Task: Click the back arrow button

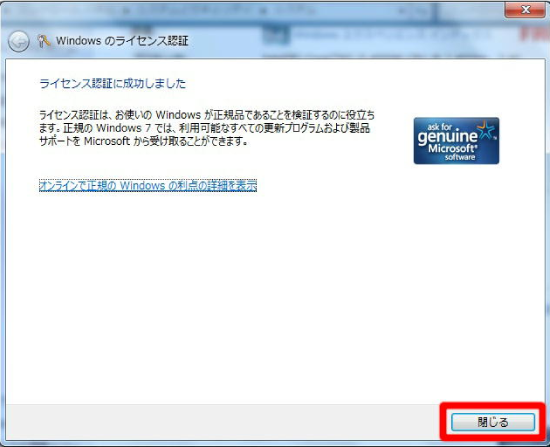Action: (19, 41)
